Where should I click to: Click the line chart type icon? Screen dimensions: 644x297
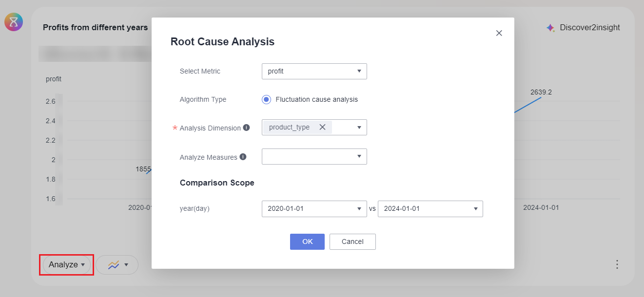[x=114, y=265]
